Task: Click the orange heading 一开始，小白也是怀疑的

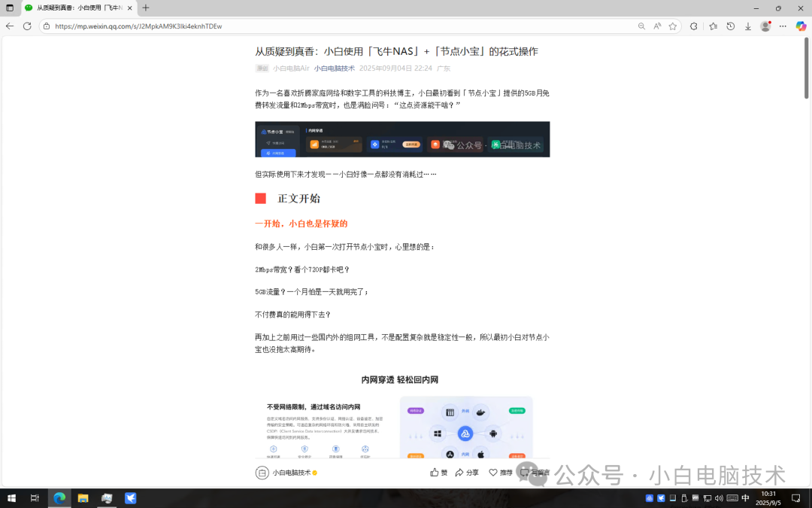Action: coord(301,224)
